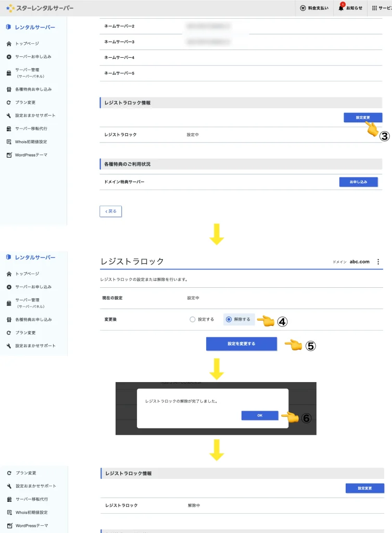
Task: Open WordPressテーマ in top sidebar
Action: coord(31,155)
